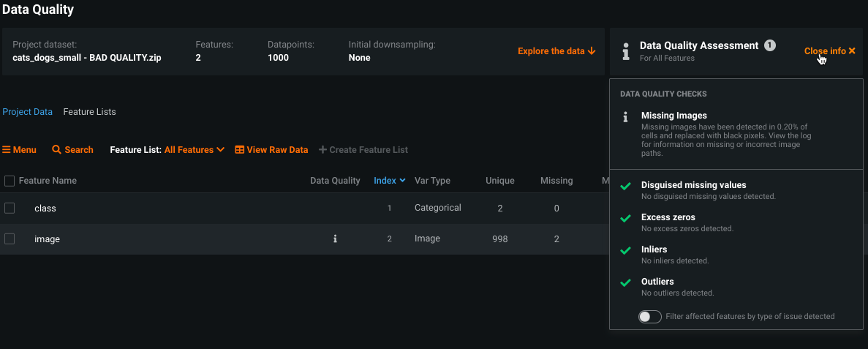Image resolution: width=868 pixels, height=349 pixels.
Task: Click the Missing Images info icon
Action: [x=625, y=116]
